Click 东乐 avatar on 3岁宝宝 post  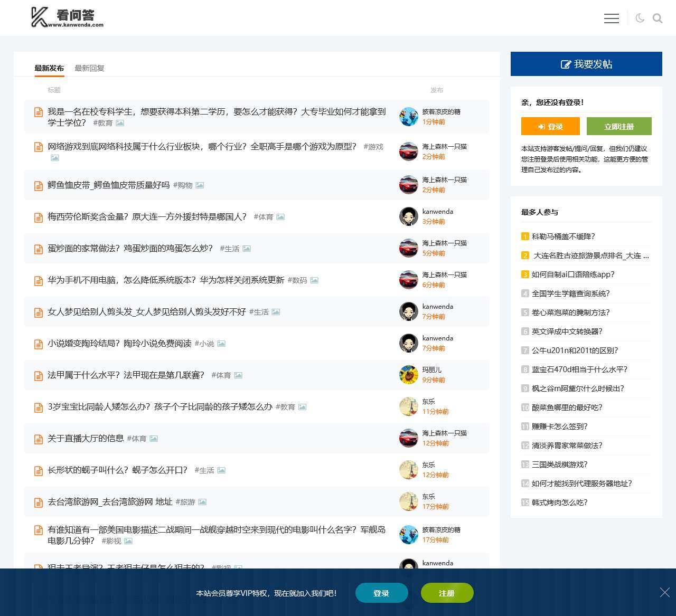coord(409,406)
